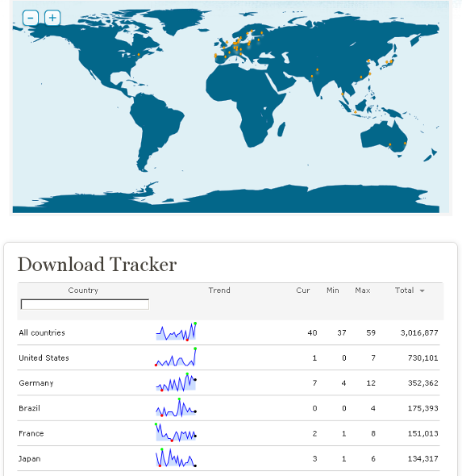Select the All countries row
Viewport: 462px width, 476px height.
pyautogui.click(x=228, y=332)
